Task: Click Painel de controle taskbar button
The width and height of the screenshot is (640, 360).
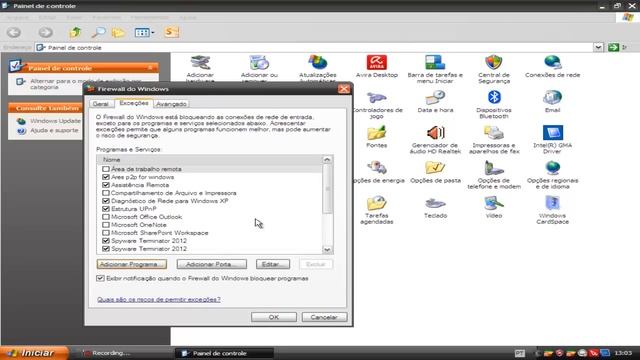Action: click(224, 353)
